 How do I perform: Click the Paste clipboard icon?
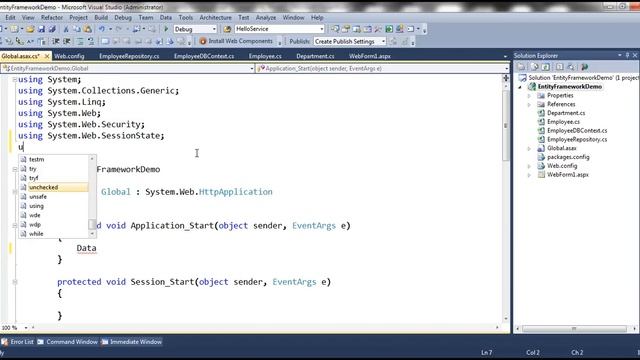point(88,29)
